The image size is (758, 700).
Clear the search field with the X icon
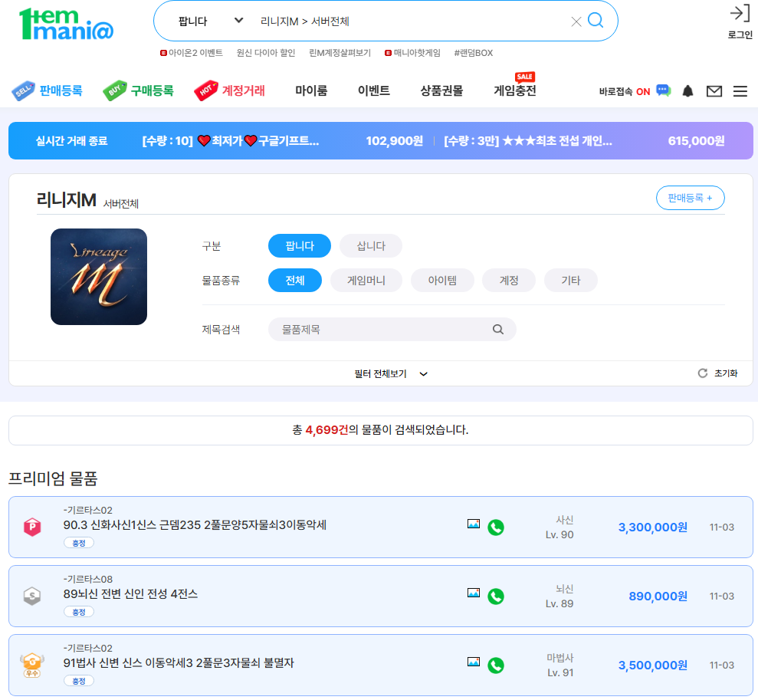[576, 21]
